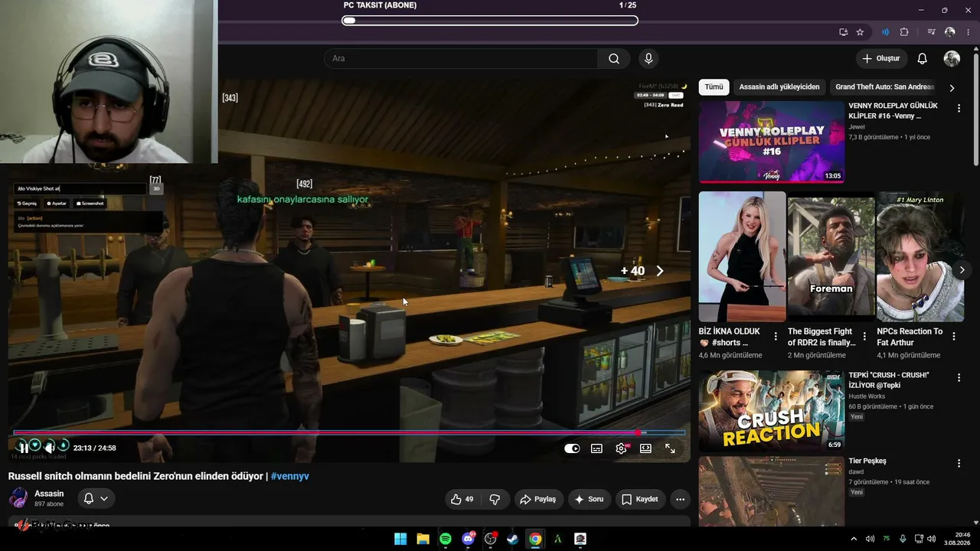
Task: Open the Windows Start menu
Action: coord(400,539)
